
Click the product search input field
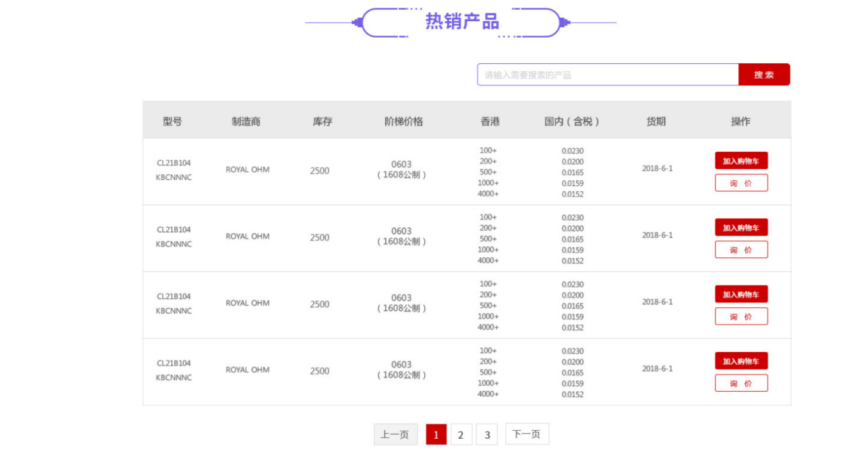click(x=607, y=75)
